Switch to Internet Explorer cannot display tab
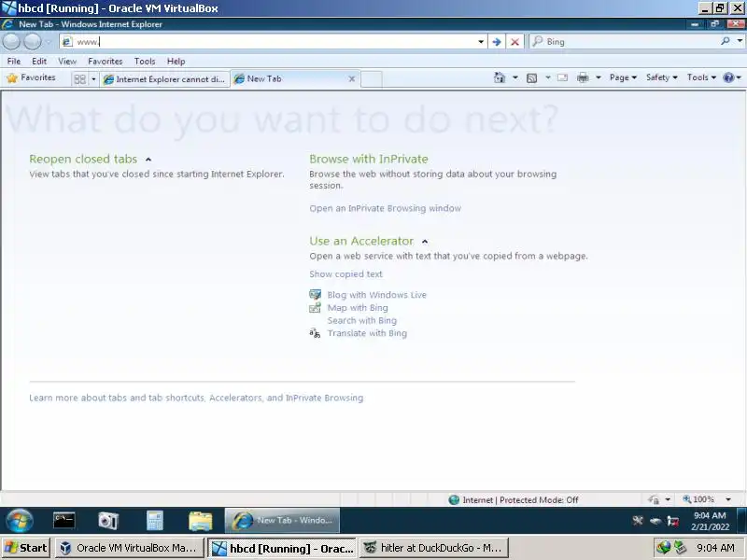747x560 pixels. coord(165,79)
